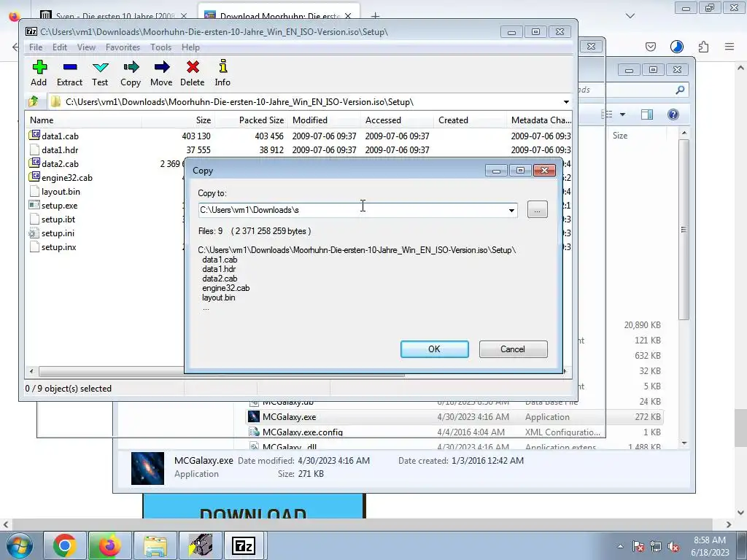The height and width of the screenshot is (560, 747).
Task: Click the Size column header in Explorer
Action: [x=620, y=135]
